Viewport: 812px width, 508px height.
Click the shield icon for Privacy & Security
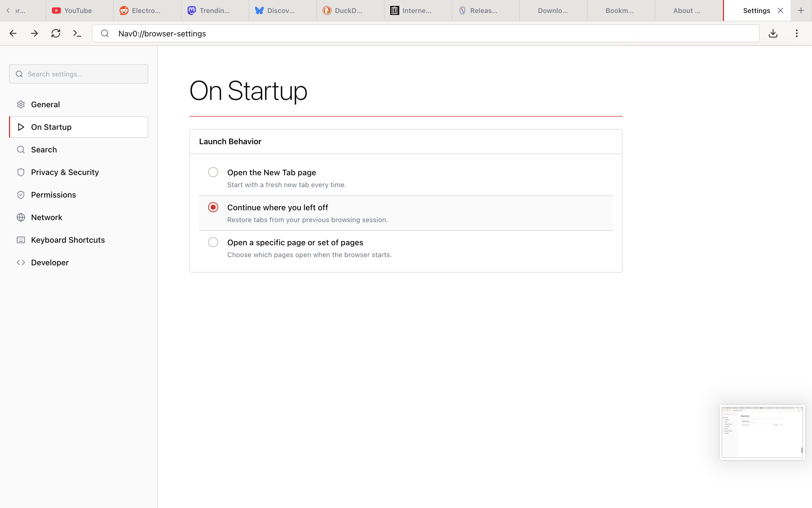pyautogui.click(x=21, y=172)
